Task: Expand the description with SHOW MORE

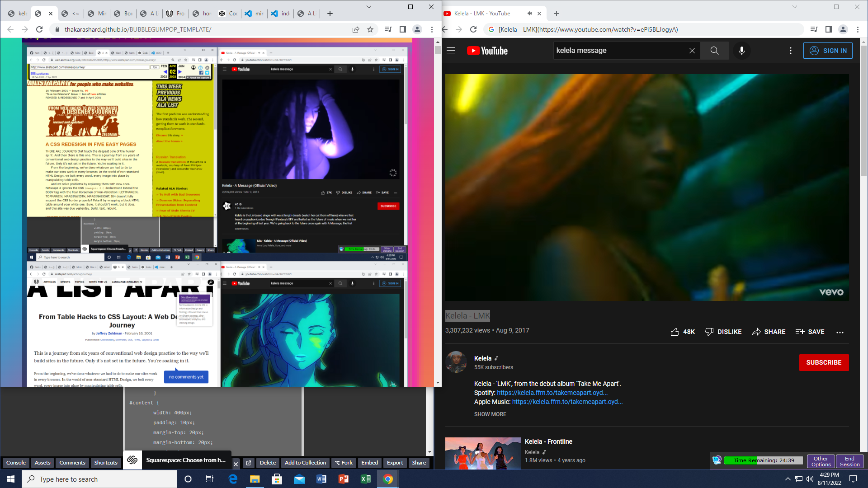Action: [x=490, y=414]
